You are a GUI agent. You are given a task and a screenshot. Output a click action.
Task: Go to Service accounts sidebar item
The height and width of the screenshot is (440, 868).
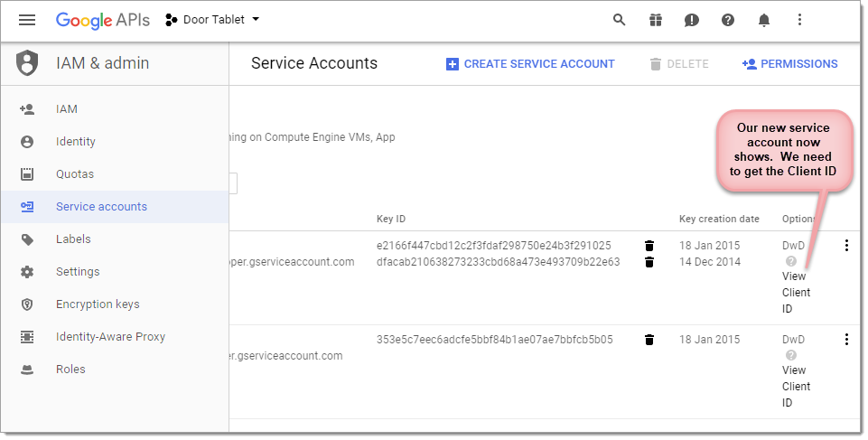pos(115,206)
